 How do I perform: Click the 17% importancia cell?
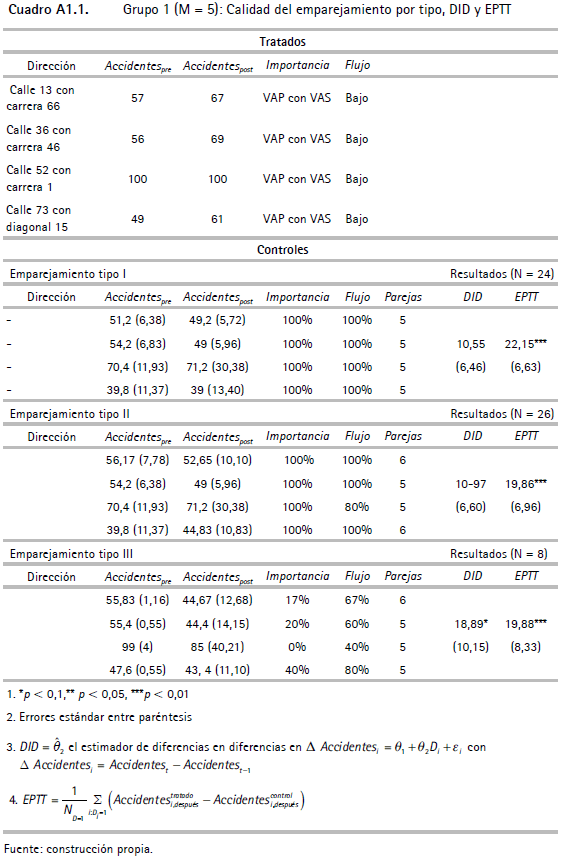pos(297,600)
